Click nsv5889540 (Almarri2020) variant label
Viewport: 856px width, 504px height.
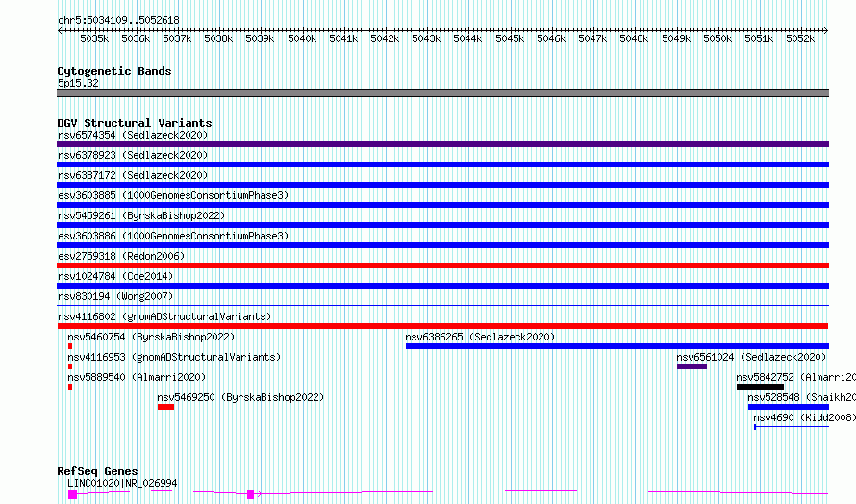pyautogui.click(x=137, y=377)
